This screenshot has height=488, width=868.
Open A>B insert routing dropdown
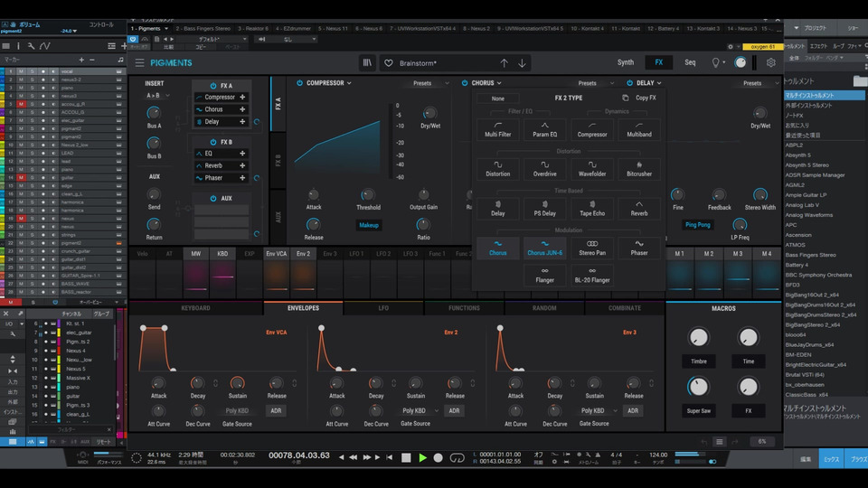point(157,96)
